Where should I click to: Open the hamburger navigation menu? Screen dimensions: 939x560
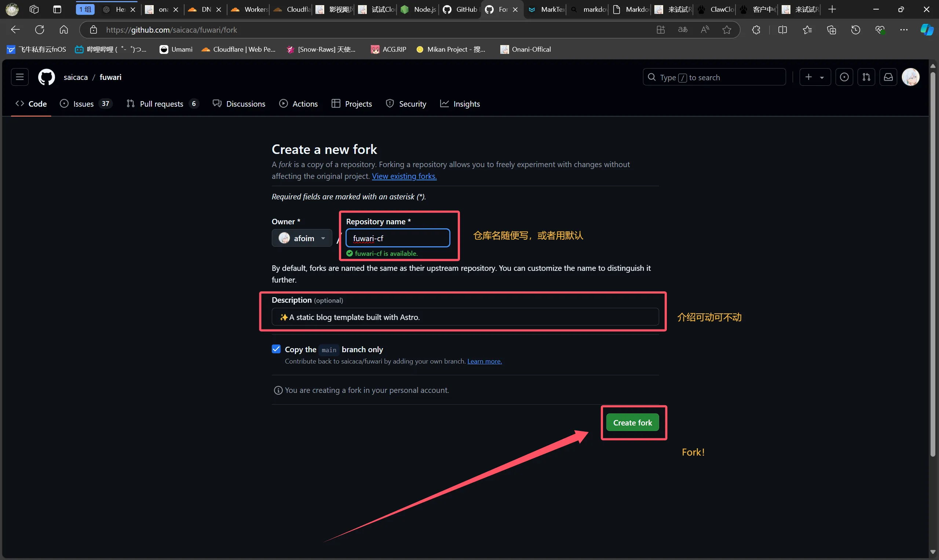point(20,77)
